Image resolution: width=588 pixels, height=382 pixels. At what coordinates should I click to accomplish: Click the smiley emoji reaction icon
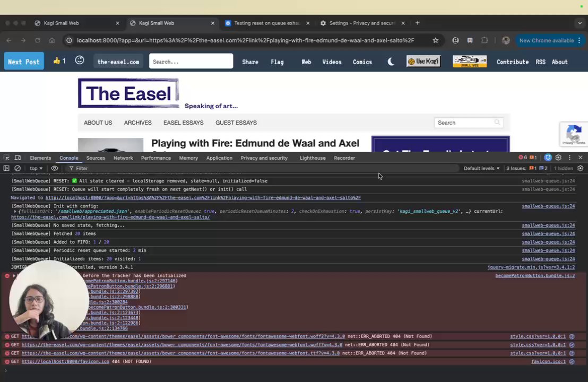coord(80,60)
